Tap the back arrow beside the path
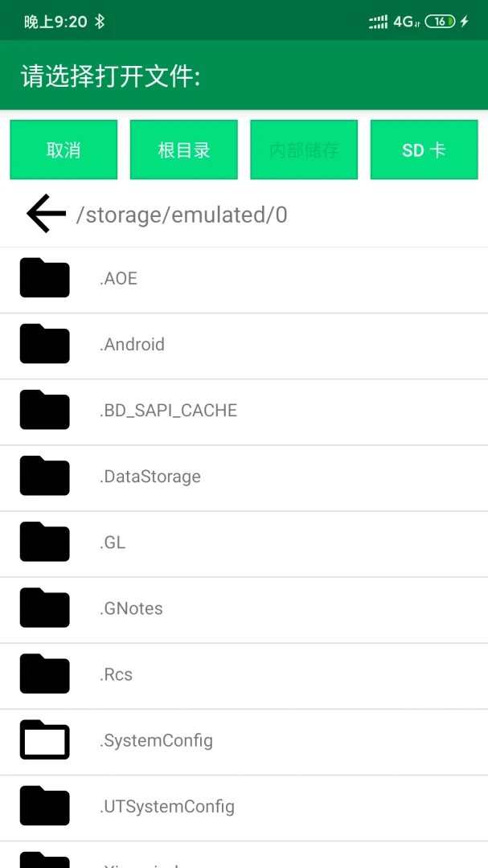This screenshot has width=488, height=868. pyautogui.click(x=46, y=214)
